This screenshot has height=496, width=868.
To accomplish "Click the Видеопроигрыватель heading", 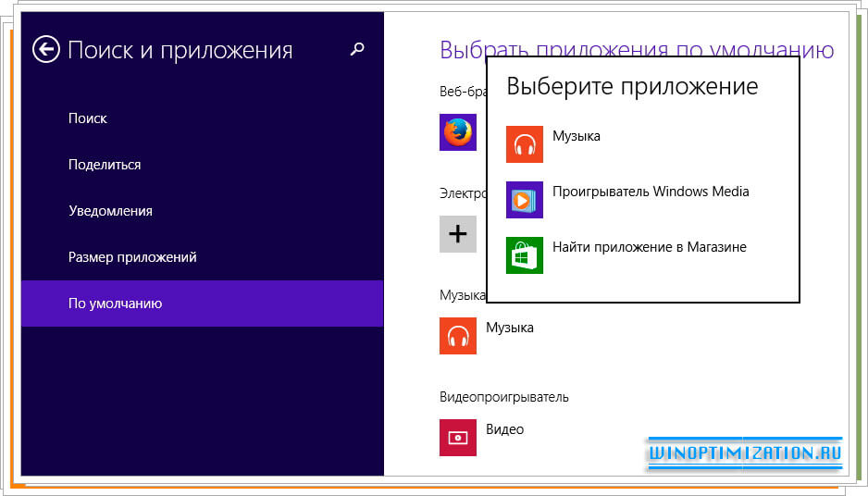I will tap(503, 398).
